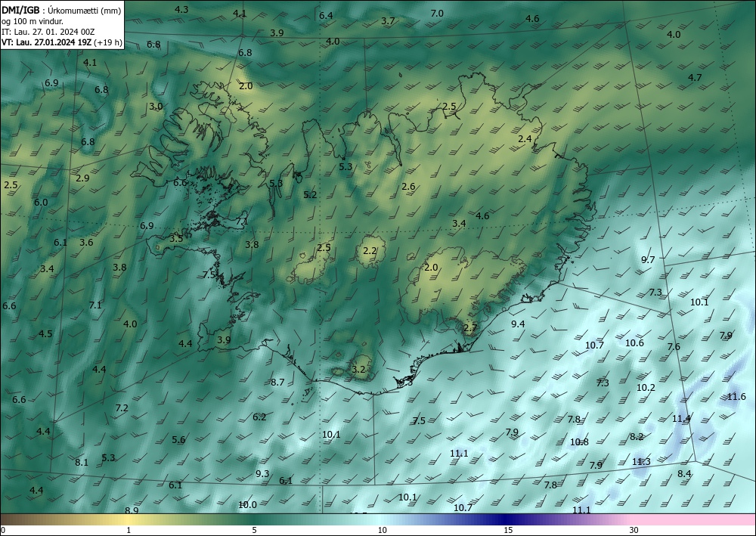The height and width of the screenshot is (536, 756).
Task: Select the 'IT: Lau. 27. 01. 2024 00Z' line
Action: pos(48,32)
